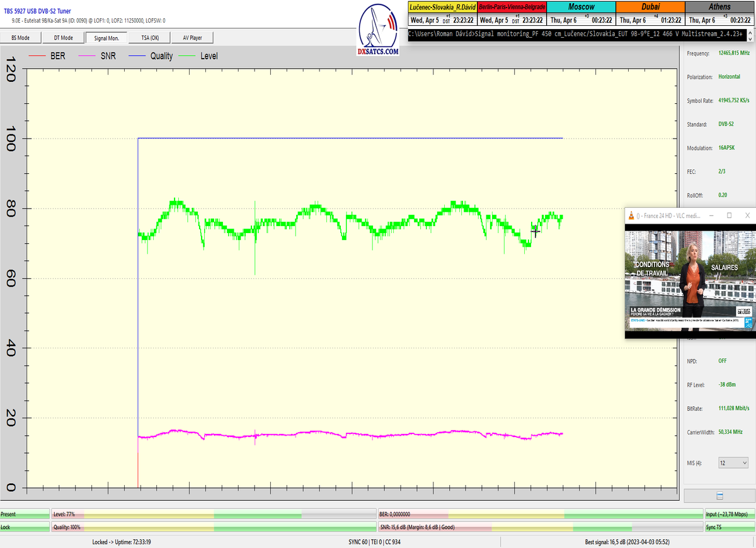Switch to the BS Mode tab
756x548 pixels.
coord(20,38)
